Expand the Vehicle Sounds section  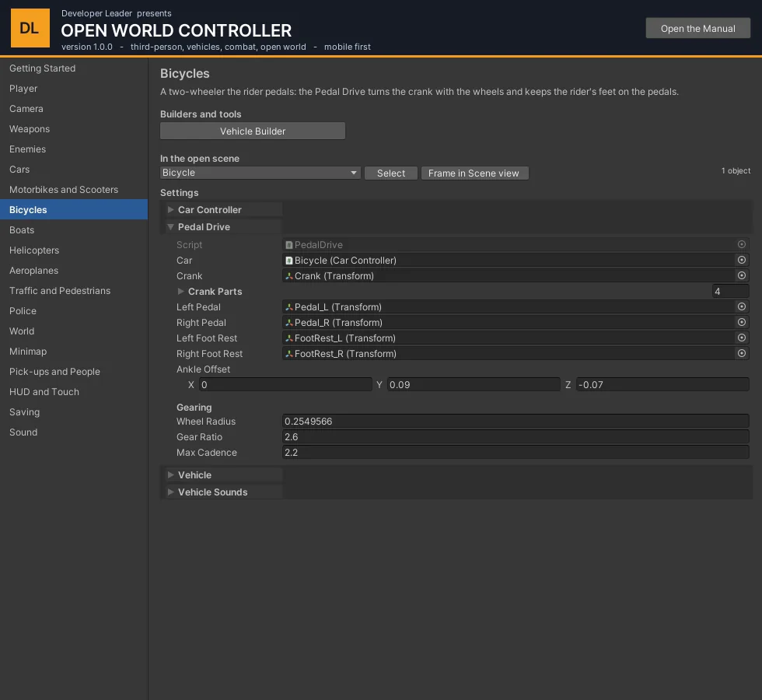click(170, 492)
